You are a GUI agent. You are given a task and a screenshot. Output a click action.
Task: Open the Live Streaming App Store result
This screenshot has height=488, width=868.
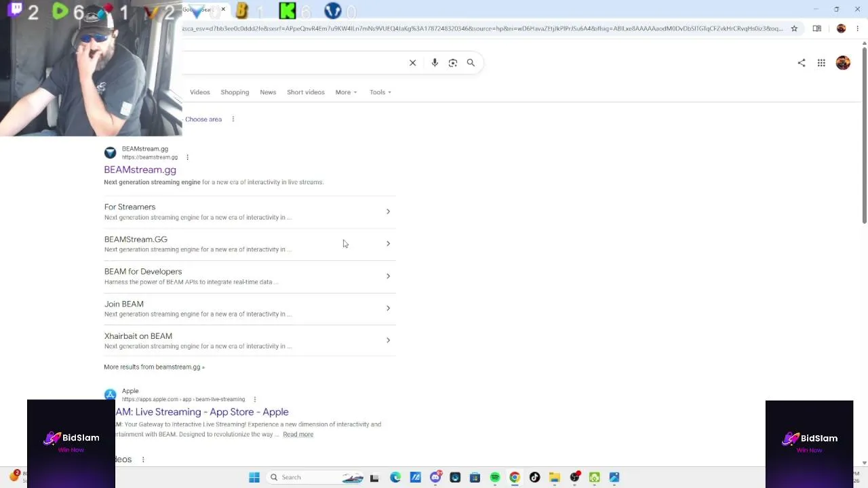202,412
